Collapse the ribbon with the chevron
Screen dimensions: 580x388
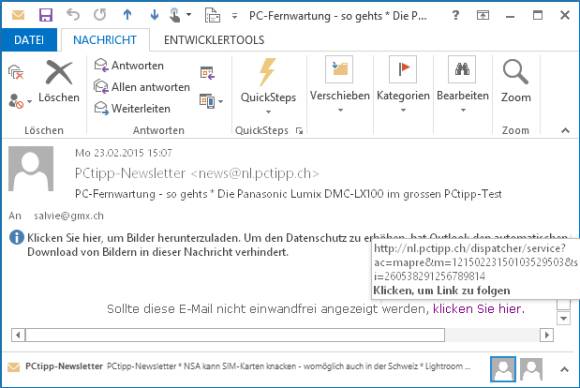(565, 130)
